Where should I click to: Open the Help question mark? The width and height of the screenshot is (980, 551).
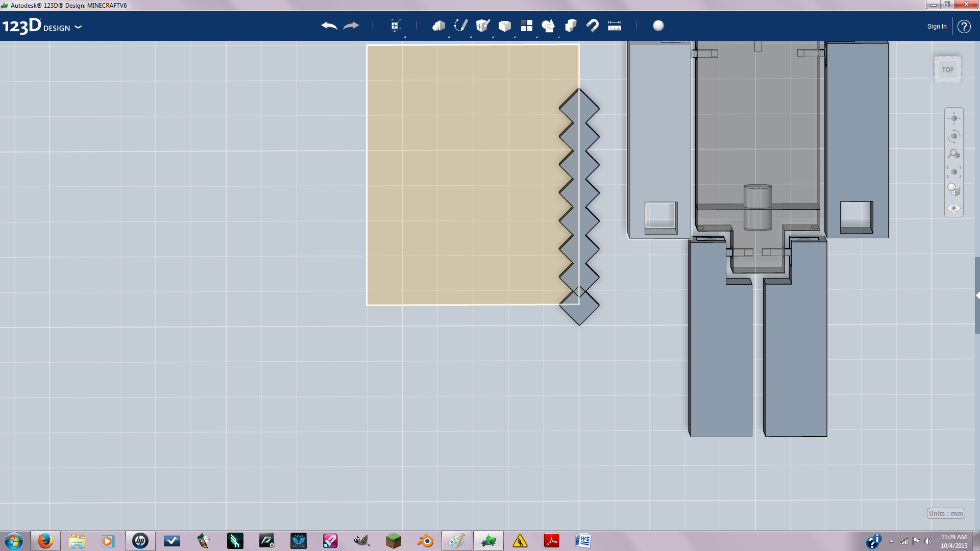[x=964, y=27]
